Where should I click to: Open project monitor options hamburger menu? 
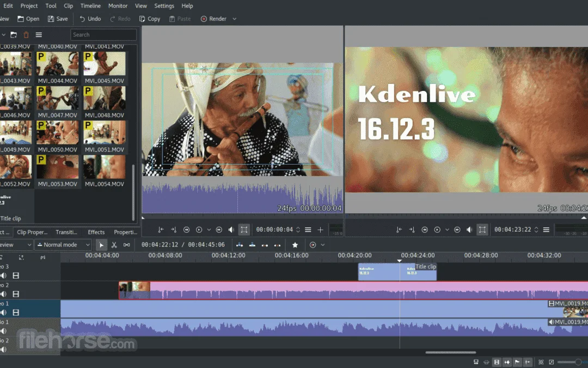[x=547, y=230]
